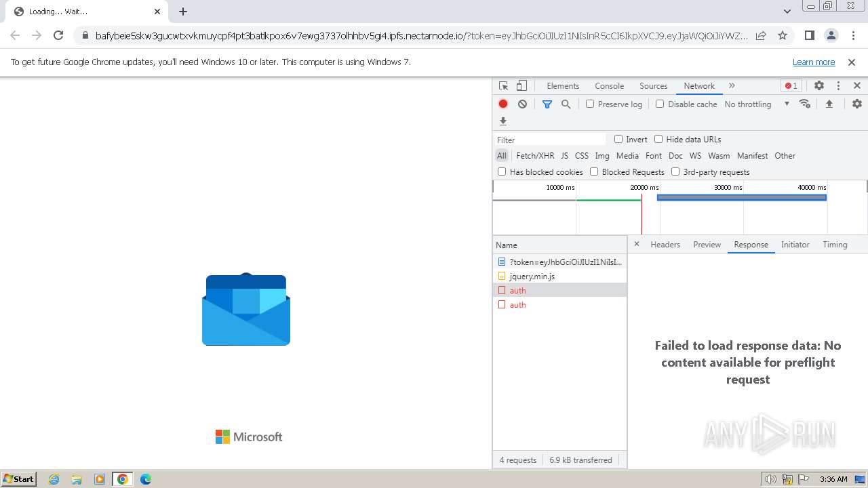Filter requests by CSS
Viewport: 868px width, 488px height.
tap(582, 155)
